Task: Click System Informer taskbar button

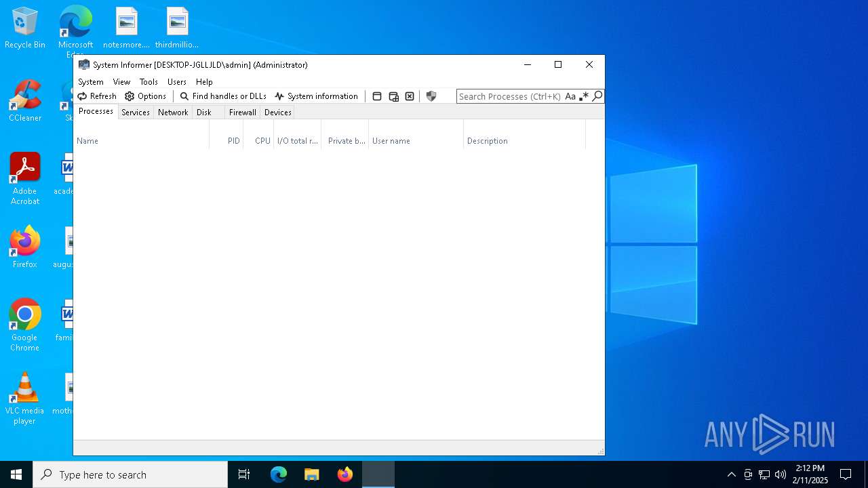Action: pos(378,474)
